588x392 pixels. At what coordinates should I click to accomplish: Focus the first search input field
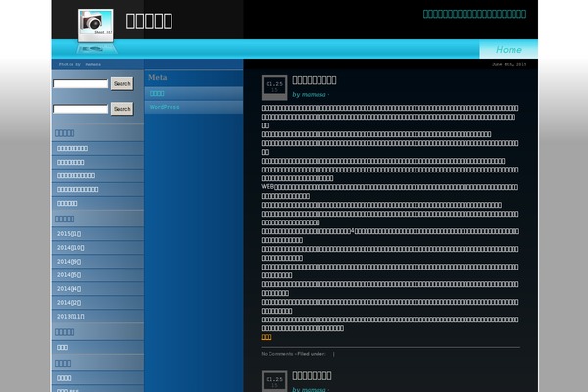80,84
